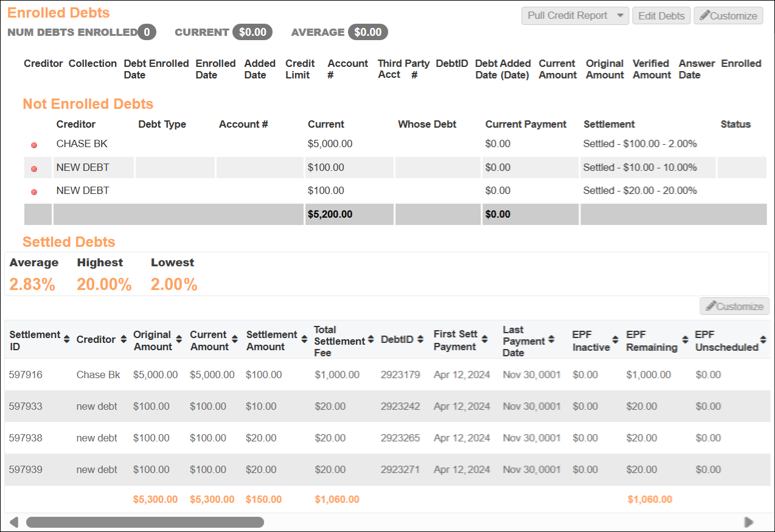Click Settled - $20.00 - 20.00% text
This screenshot has height=532, width=775.
[x=640, y=190]
